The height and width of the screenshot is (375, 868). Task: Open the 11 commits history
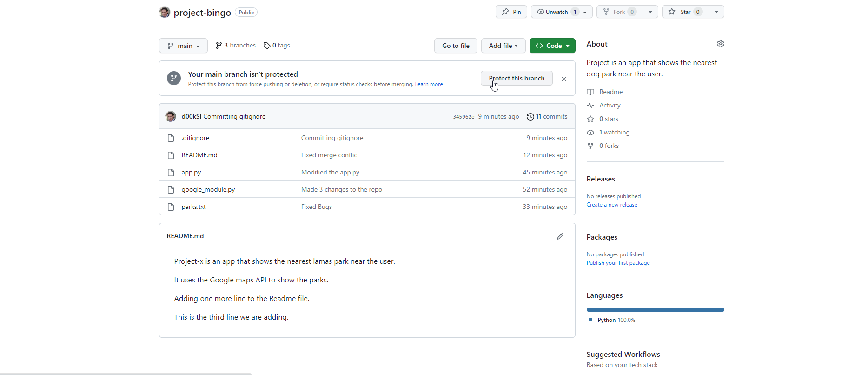(x=547, y=117)
